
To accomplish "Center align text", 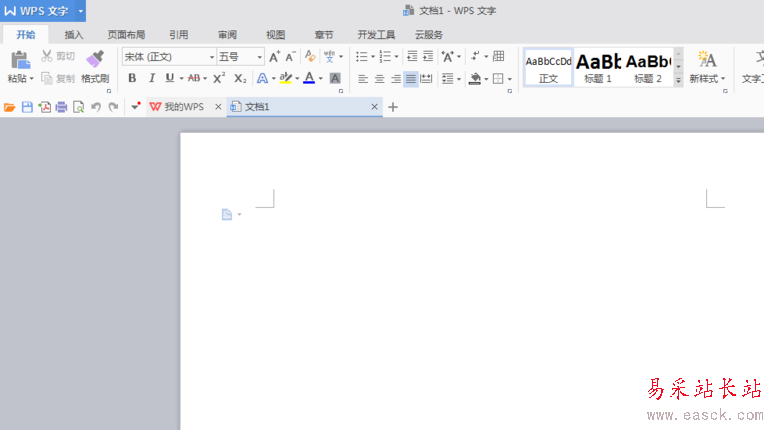I will [x=380, y=78].
